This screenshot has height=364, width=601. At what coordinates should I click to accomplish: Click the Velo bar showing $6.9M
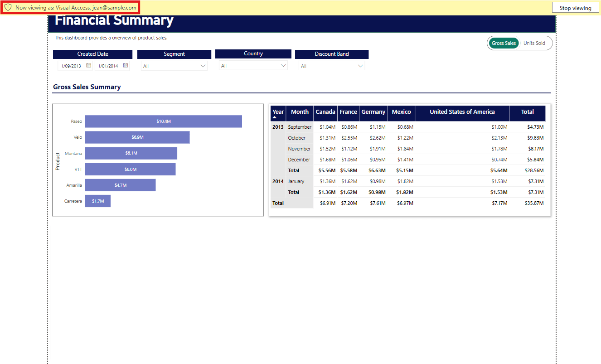(x=137, y=137)
